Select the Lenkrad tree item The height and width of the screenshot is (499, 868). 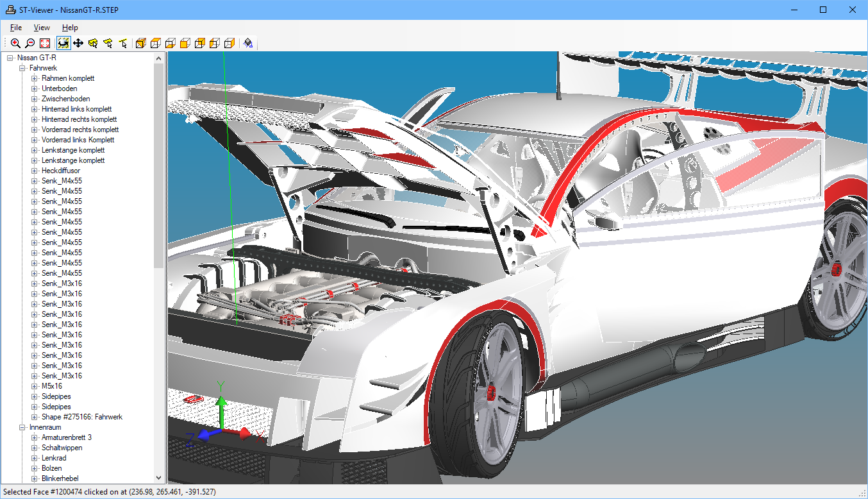(54, 458)
